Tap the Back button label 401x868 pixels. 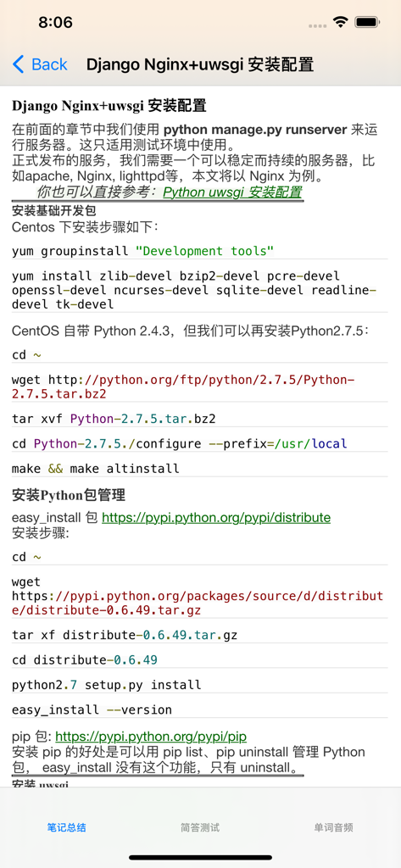[49, 64]
